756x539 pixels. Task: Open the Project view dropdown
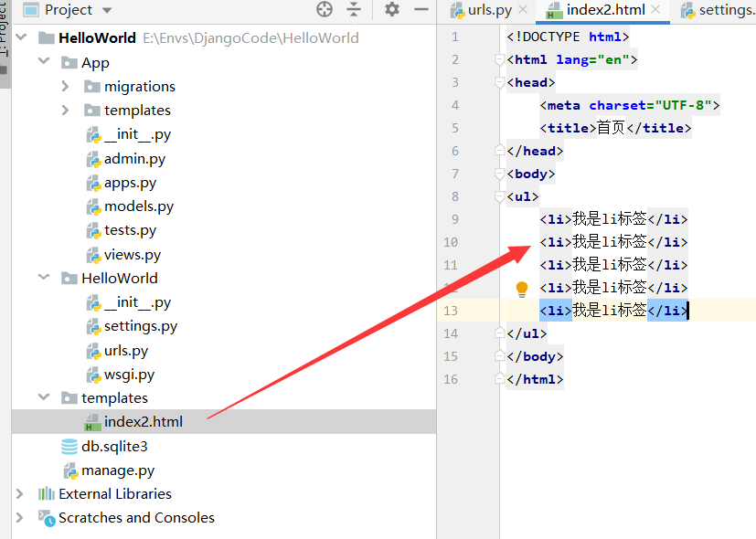click(107, 10)
